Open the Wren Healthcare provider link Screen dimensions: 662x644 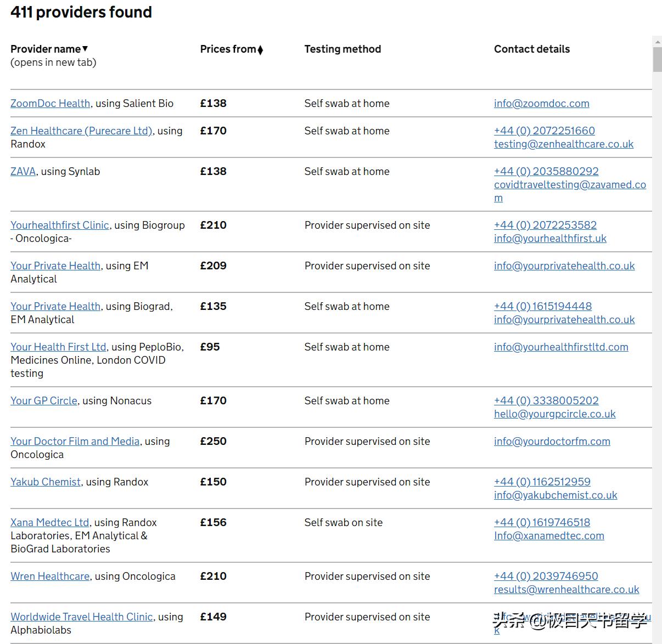click(50, 576)
